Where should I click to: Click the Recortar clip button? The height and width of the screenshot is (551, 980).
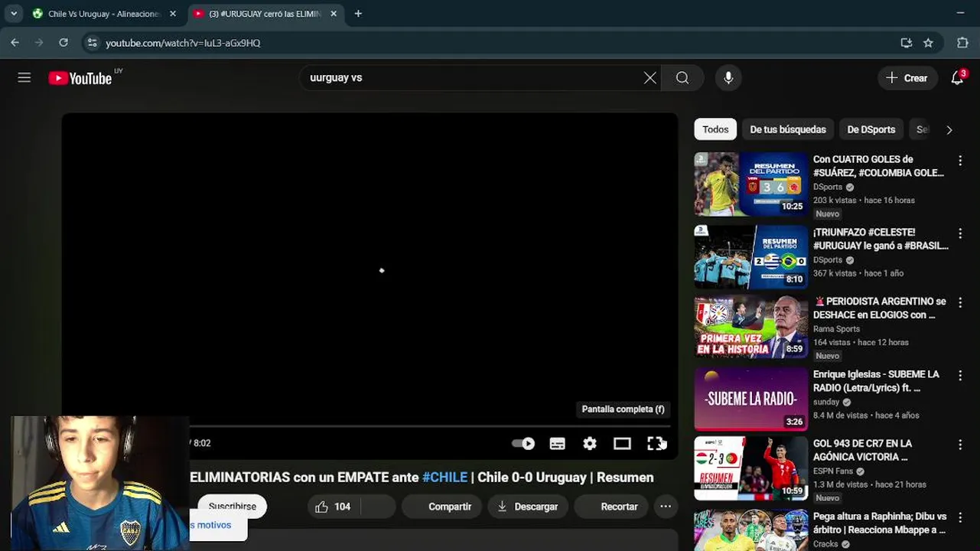point(611,507)
